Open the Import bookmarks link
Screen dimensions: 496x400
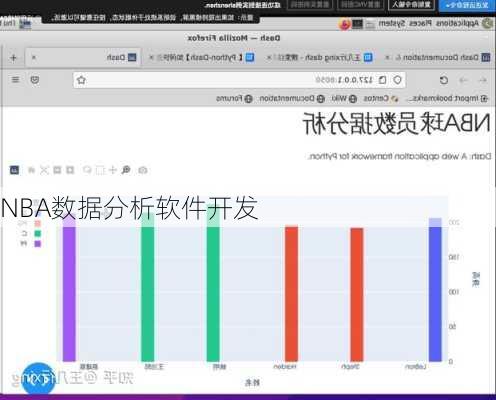(448, 99)
